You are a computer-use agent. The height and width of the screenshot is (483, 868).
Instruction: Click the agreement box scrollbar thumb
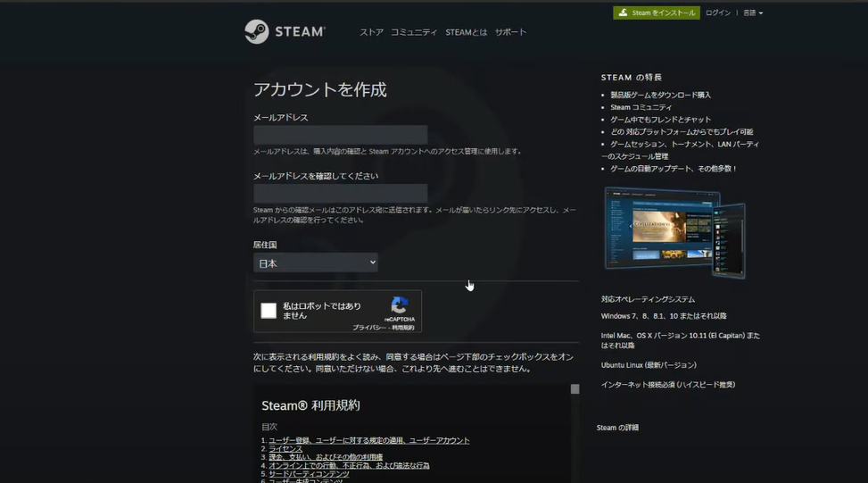pyautogui.click(x=575, y=389)
